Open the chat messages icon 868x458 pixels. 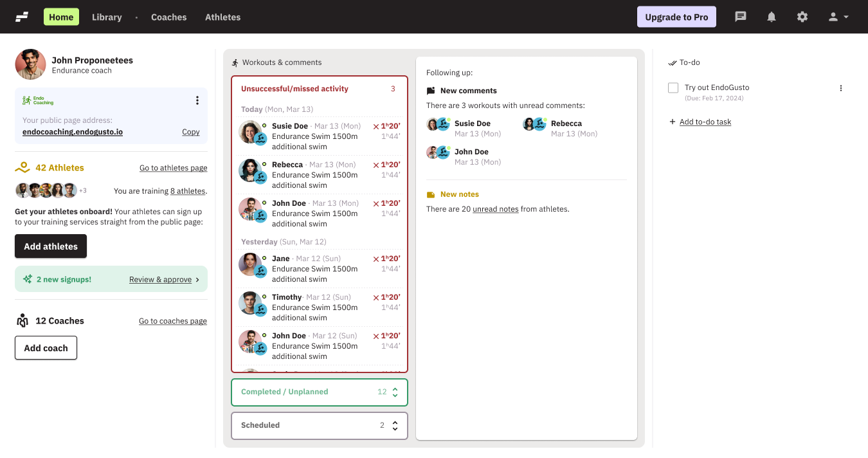pyautogui.click(x=741, y=17)
